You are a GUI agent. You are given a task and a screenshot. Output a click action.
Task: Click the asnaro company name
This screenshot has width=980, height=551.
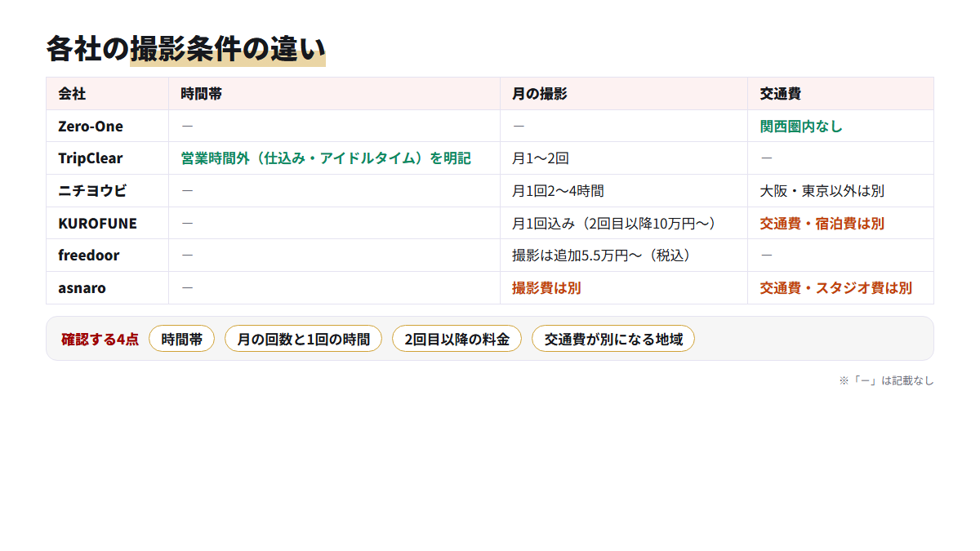coord(82,288)
